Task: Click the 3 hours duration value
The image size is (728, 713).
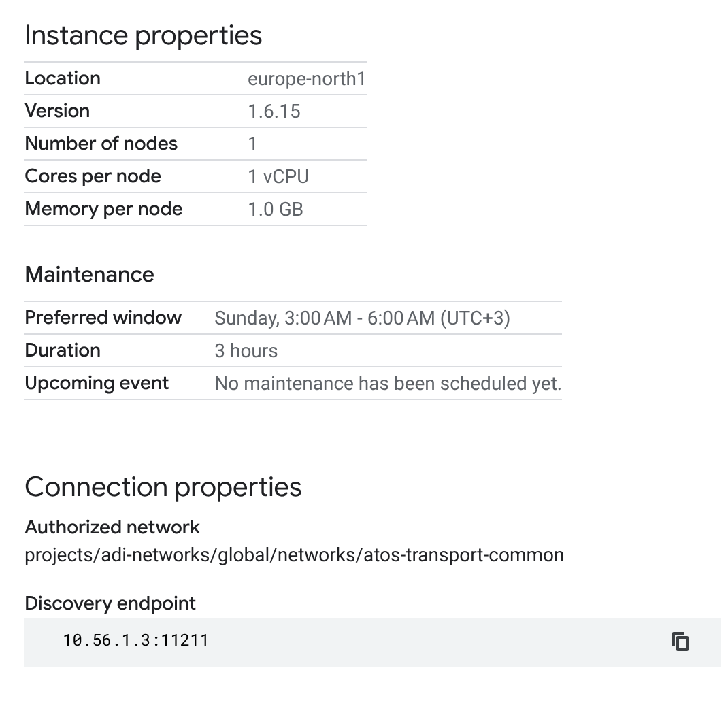Action: point(246,351)
